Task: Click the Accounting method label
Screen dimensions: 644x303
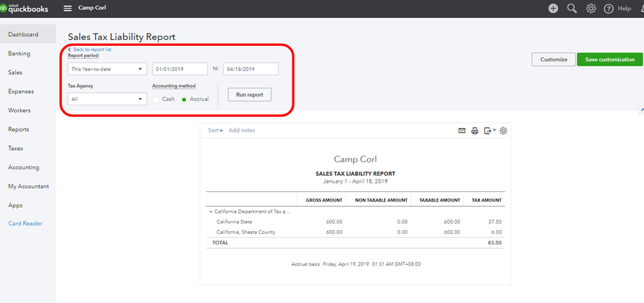Action: [x=174, y=86]
